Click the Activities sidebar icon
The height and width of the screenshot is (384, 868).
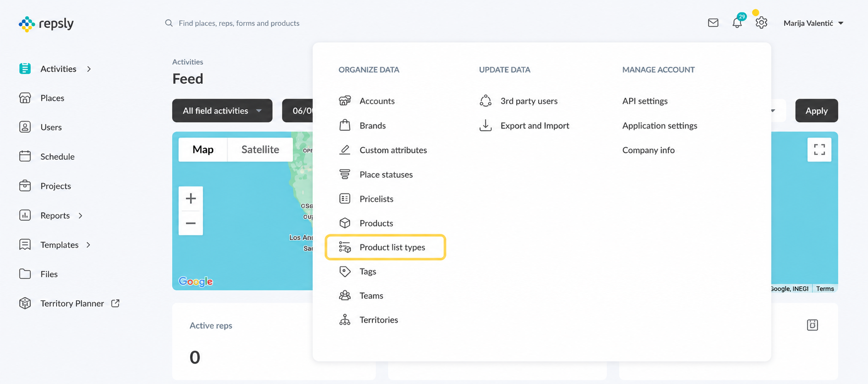tap(25, 69)
